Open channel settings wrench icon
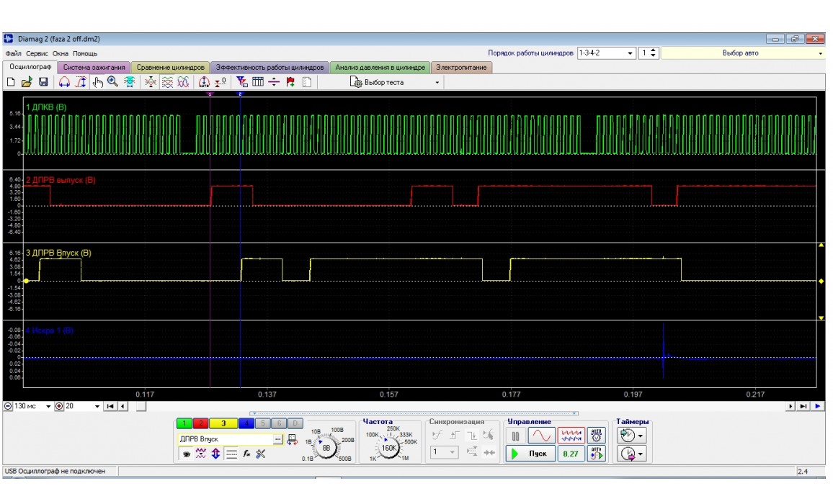Viewport: 833px width, 504px height. click(261, 454)
